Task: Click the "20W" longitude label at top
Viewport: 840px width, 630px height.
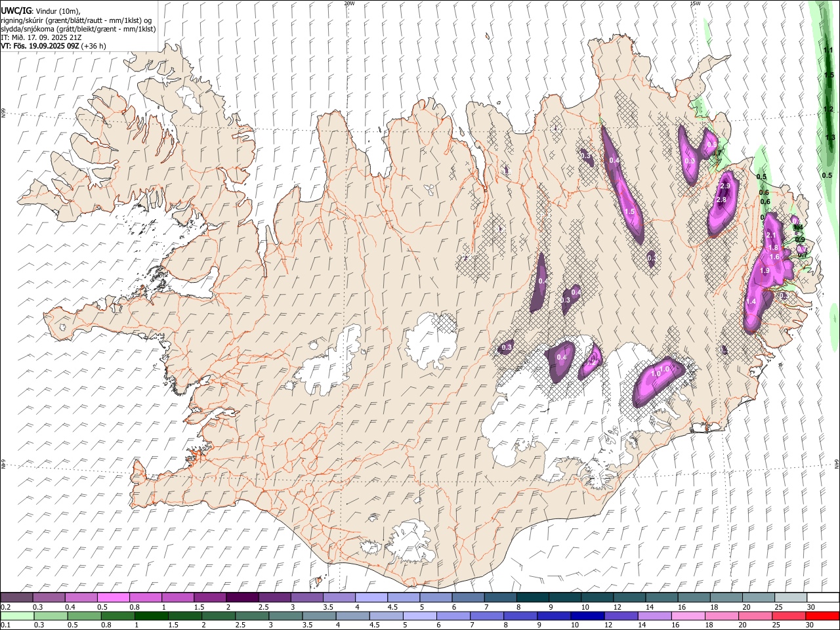Action: click(x=349, y=3)
